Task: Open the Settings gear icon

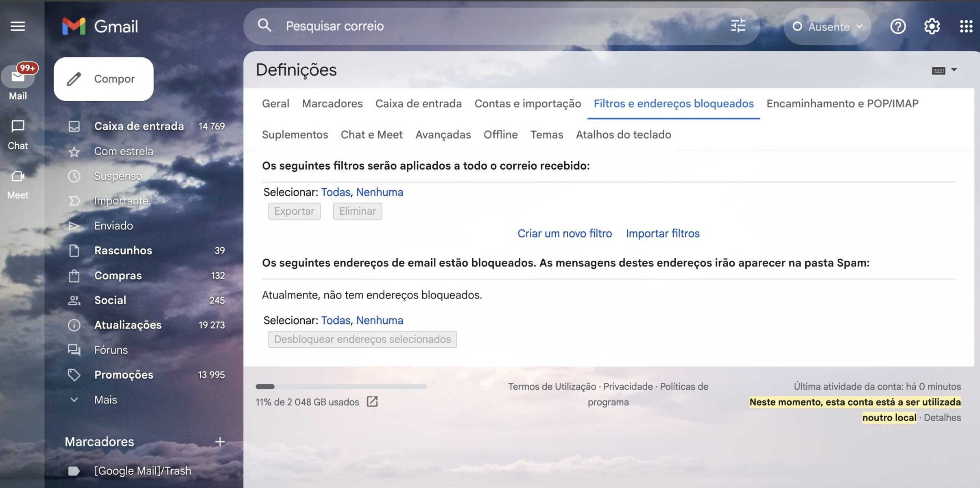Action: [x=932, y=26]
